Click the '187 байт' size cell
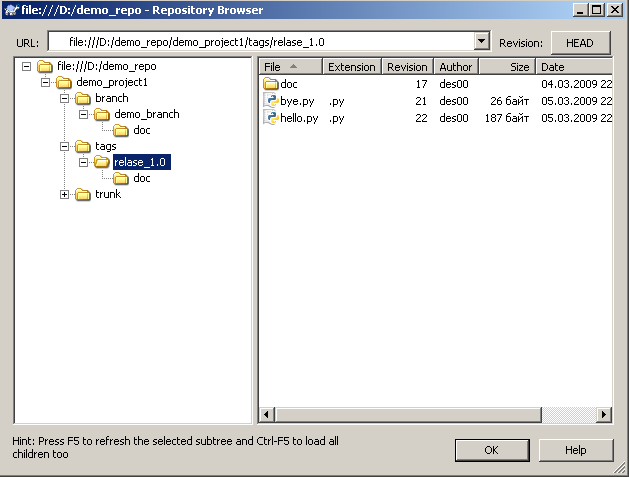Screen dimensions: 629x477 coord(507,118)
